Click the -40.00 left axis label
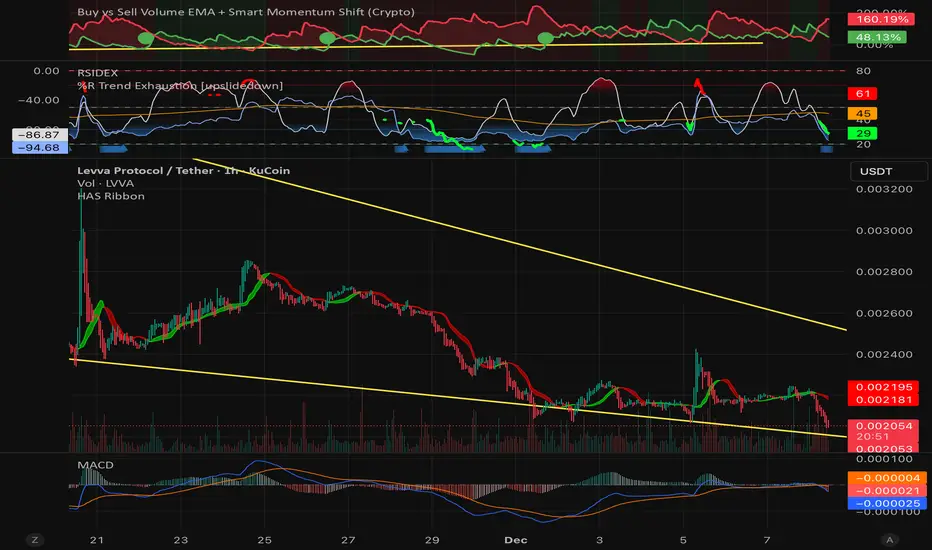Image resolution: width=932 pixels, height=550 pixels. coord(39,100)
